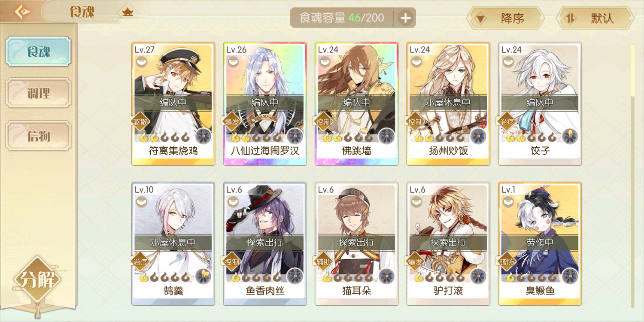Toggle sort order 降序 button
Image resolution: width=644 pixels, height=322 pixels.
click(505, 18)
